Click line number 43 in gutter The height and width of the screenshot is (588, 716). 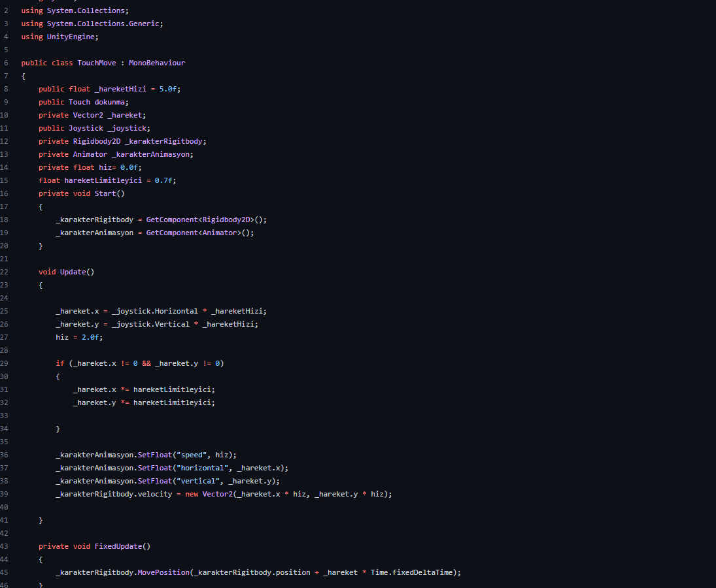tap(4, 546)
